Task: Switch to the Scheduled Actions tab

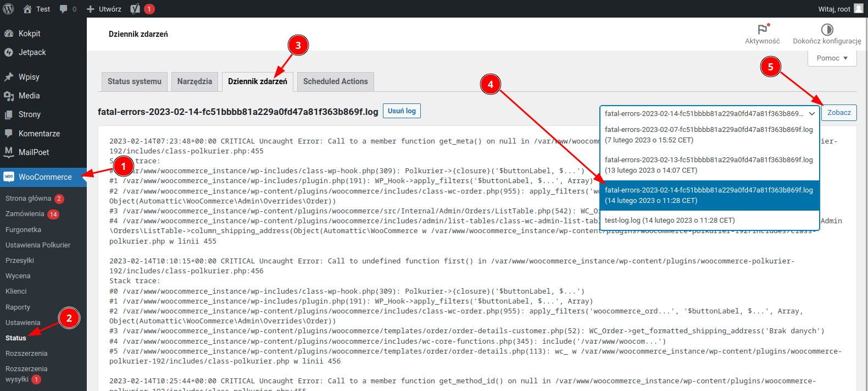Action: pyautogui.click(x=336, y=81)
